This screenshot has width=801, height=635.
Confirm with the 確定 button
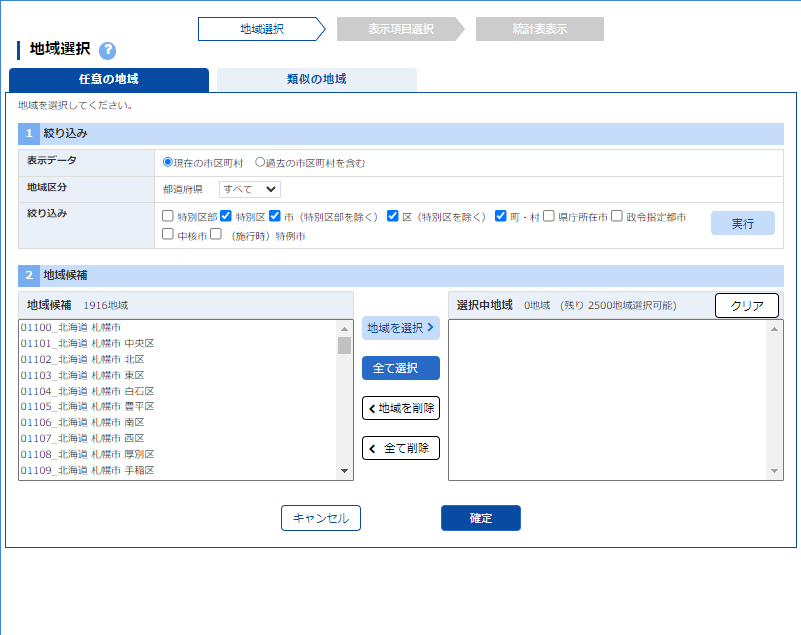[480, 518]
